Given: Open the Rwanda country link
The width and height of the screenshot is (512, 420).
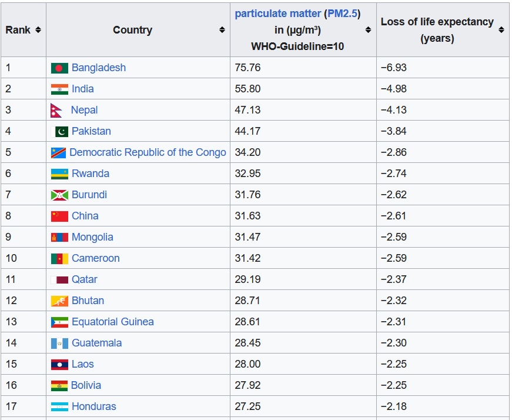Looking at the screenshot, I should [x=91, y=174].
